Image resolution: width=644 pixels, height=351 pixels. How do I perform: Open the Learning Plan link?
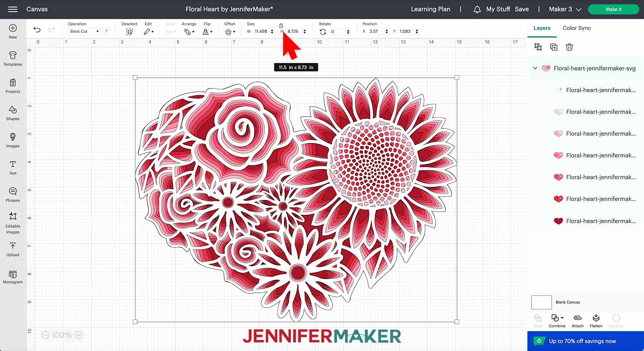430,9
